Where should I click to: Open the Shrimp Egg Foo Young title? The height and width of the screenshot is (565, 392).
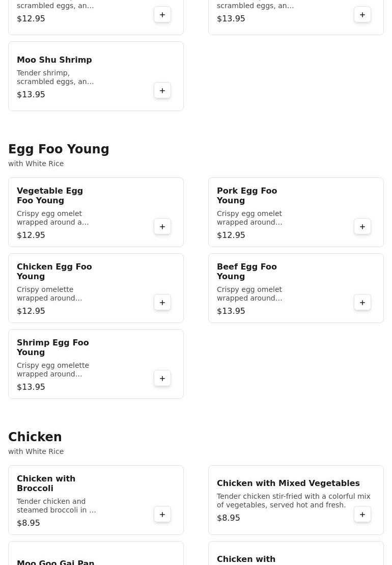(52, 347)
